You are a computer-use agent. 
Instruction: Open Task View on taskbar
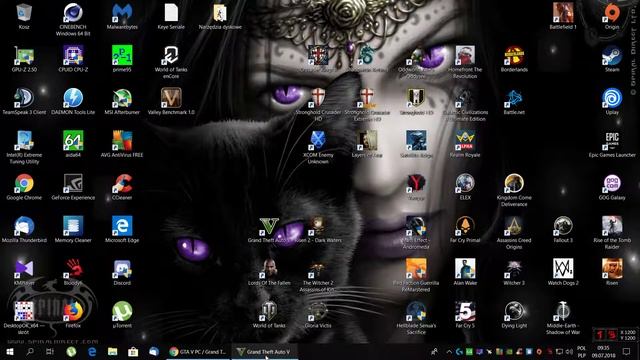[50, 351]
